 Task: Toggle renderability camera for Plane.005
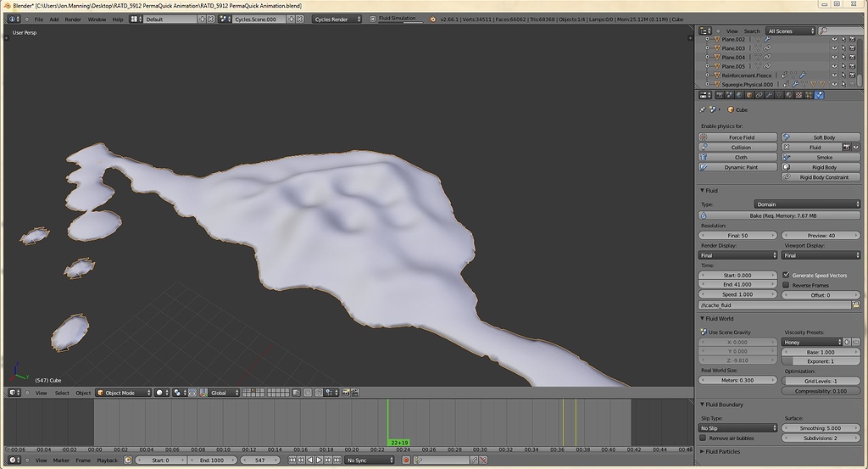853,66
